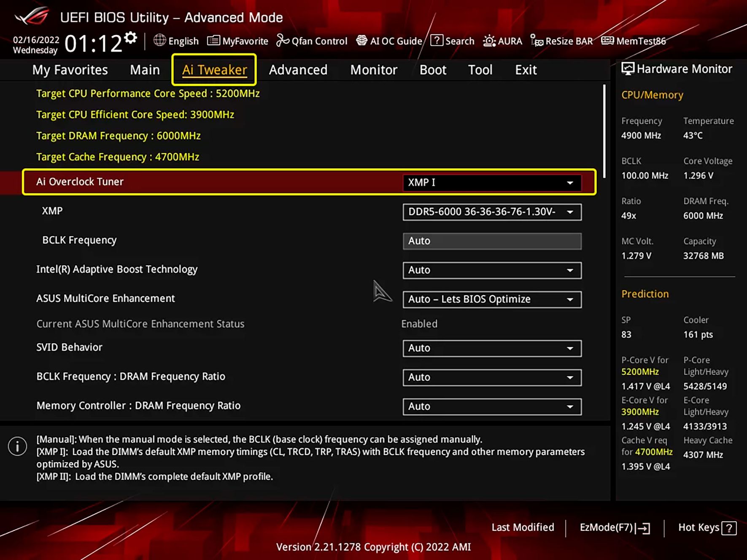Click Prediction heading in Hardware Monitor
Screen dimensions: 747x560
(645, 294)
